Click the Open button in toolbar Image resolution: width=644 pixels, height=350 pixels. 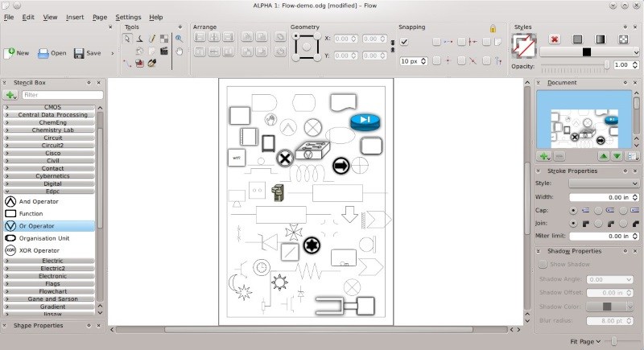(x=52, y=53)
